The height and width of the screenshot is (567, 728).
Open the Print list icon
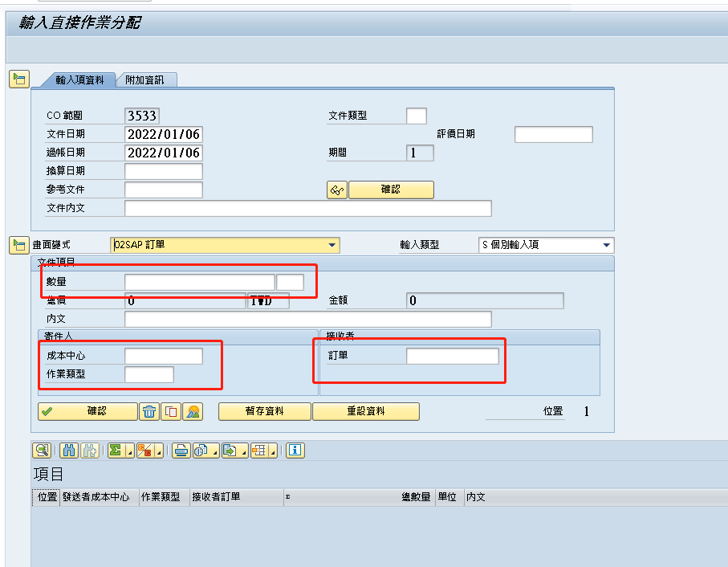181,451
